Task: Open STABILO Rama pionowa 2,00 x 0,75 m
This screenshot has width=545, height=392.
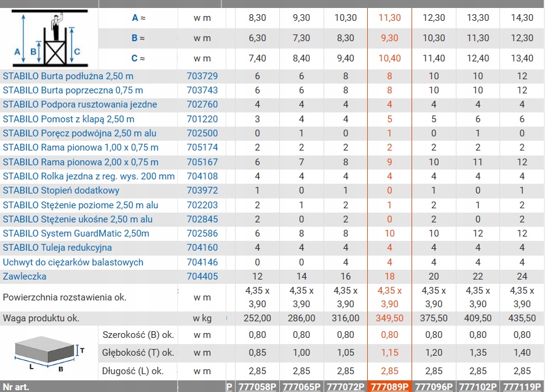Action: [81, 162]
